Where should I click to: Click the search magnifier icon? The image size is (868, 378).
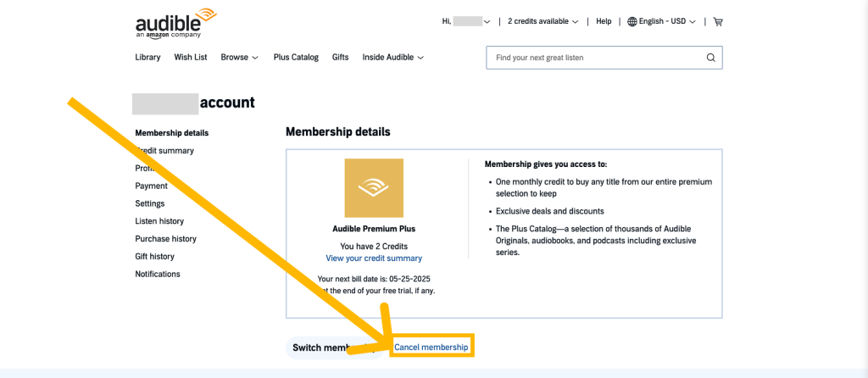coord(711,58)
